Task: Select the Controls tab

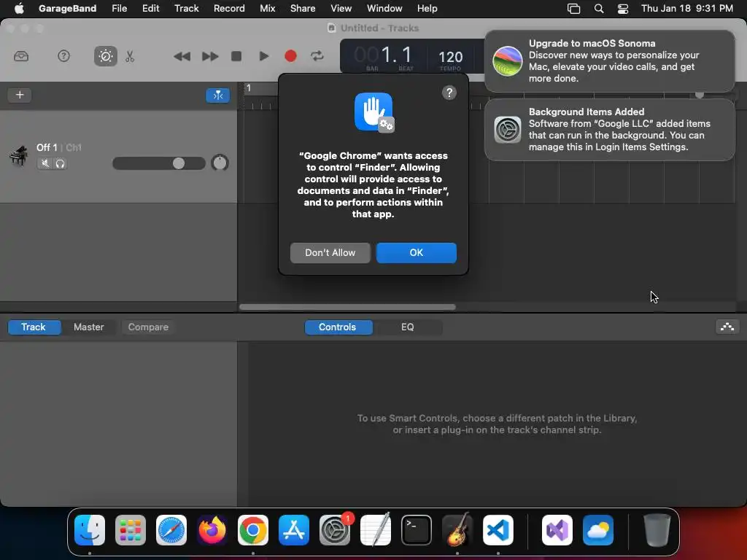Action: click(x=337, y=327)
